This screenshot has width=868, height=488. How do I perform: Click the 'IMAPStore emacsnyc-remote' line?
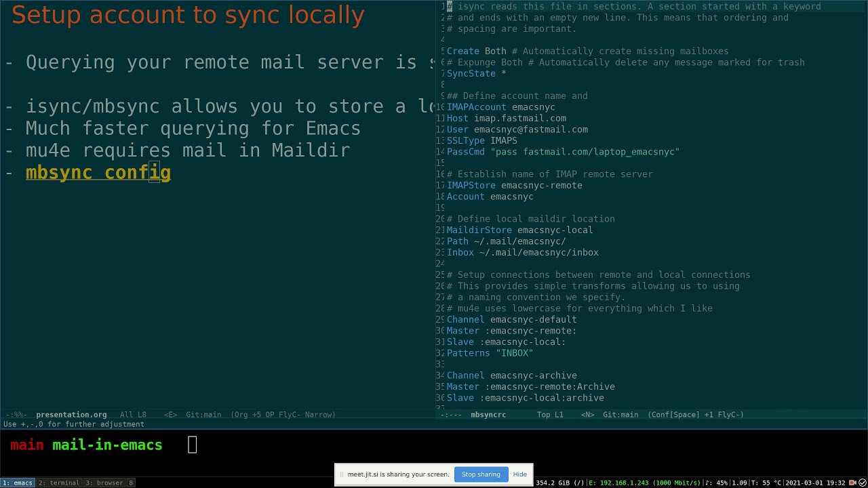tap(515, 185)
